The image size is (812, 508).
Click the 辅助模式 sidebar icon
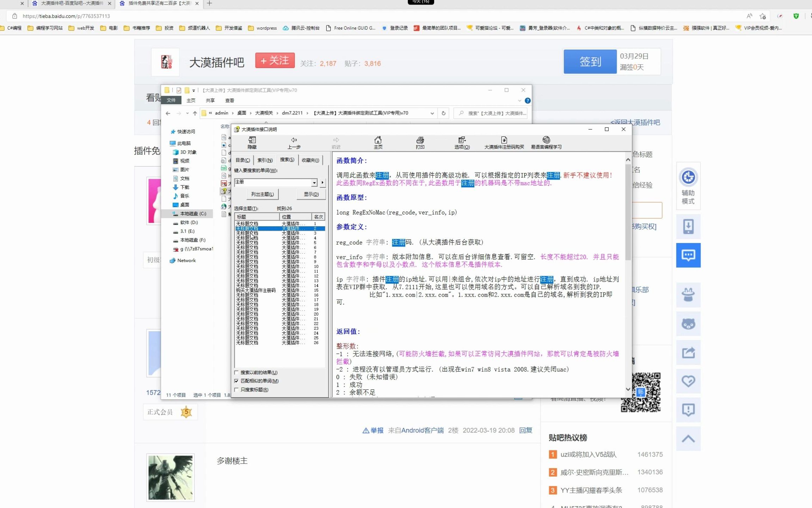[688, 186]
